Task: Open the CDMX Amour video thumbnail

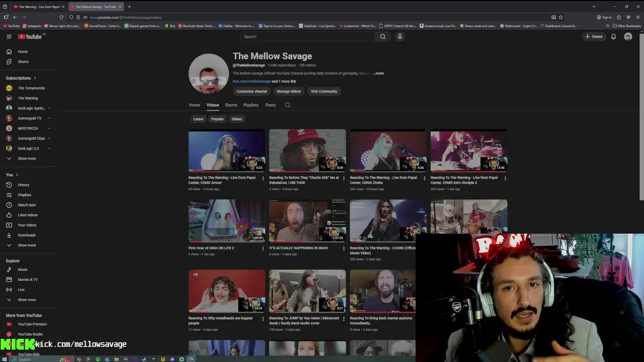Action: click(226, 151)
